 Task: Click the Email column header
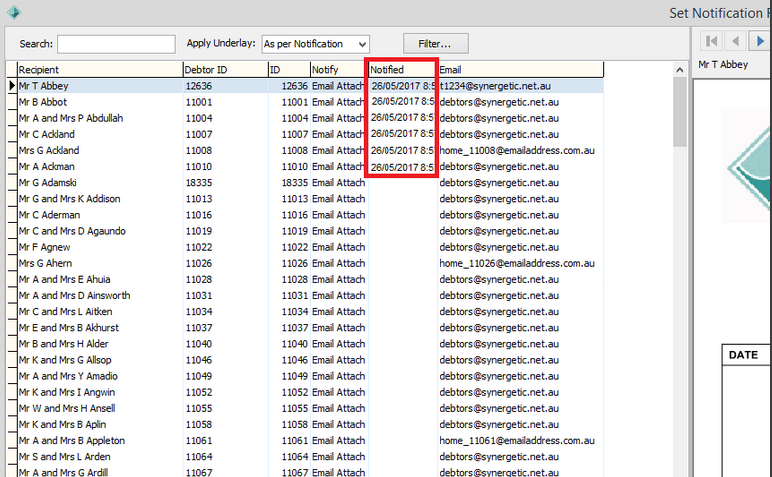(x=520, y=70)
